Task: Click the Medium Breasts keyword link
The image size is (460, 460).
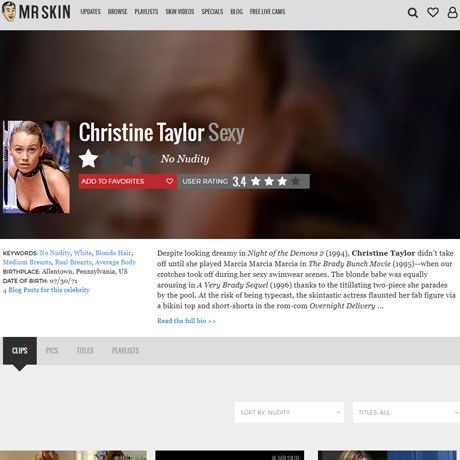Action: (27, 262)
